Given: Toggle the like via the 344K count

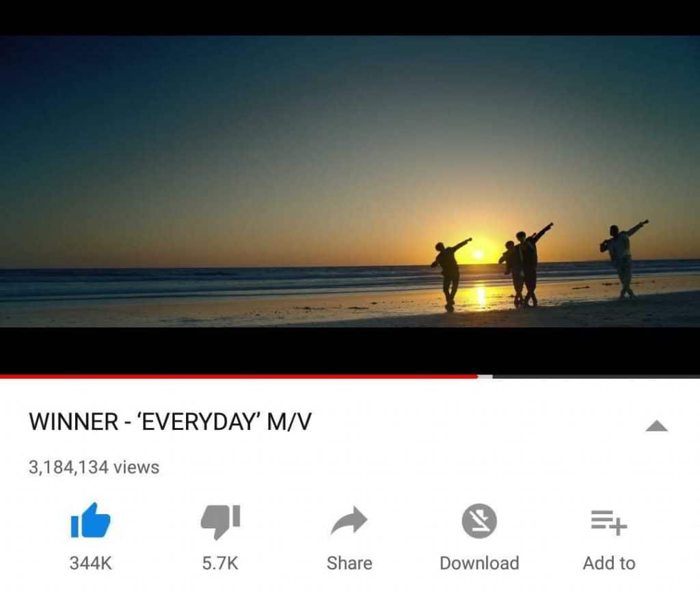Looking at the screenshot, I should pos(91,563).
